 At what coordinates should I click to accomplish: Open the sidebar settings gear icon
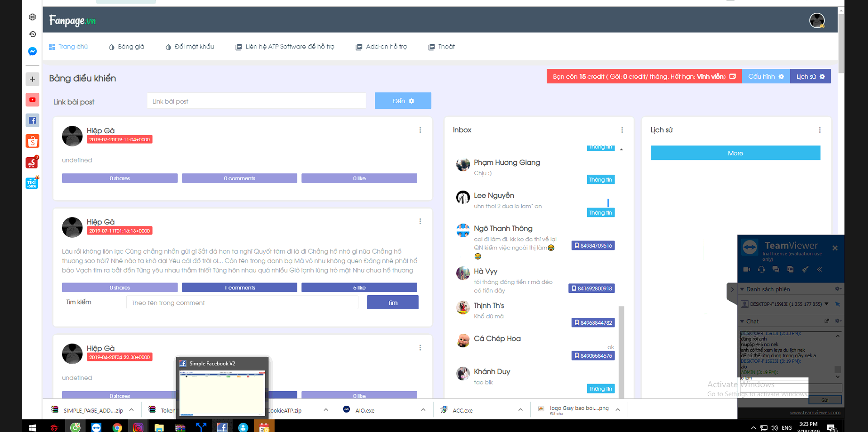pyautogui.click(x=33, y=17)
